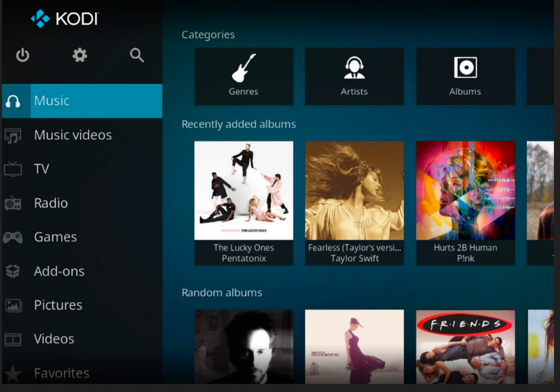Open the Add-ons section

point(82,272)
